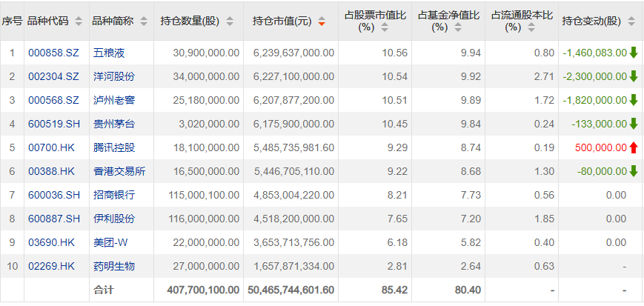
Task: Sort by 持仓数量(股) column arrows
Action: coord(230,21)
